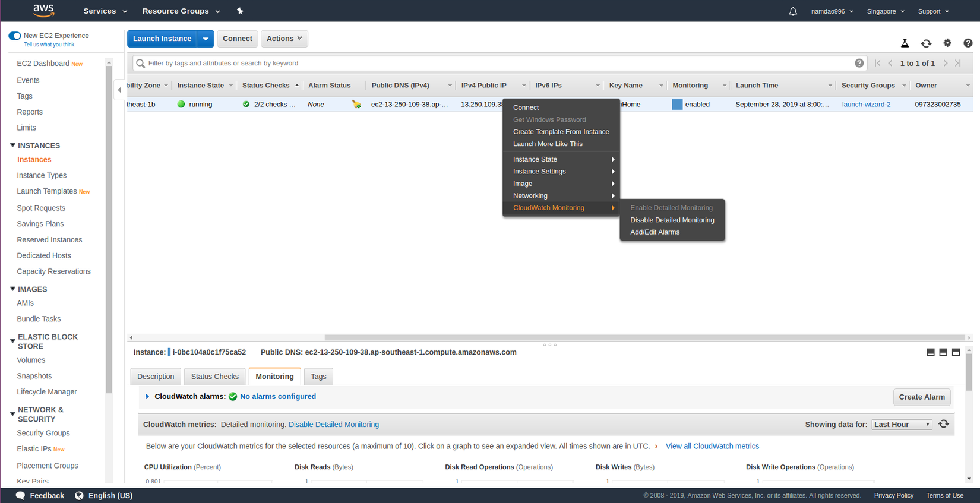
Task: Click the View all CloudWatch metrics link
Action: coord(712,446)
